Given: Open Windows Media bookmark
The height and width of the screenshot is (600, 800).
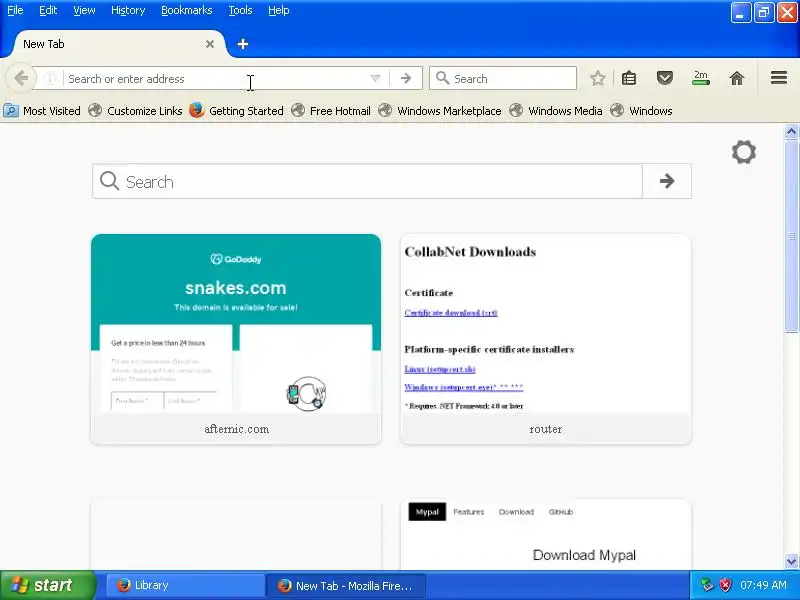Looking at the screenshot, I should 556,111.
